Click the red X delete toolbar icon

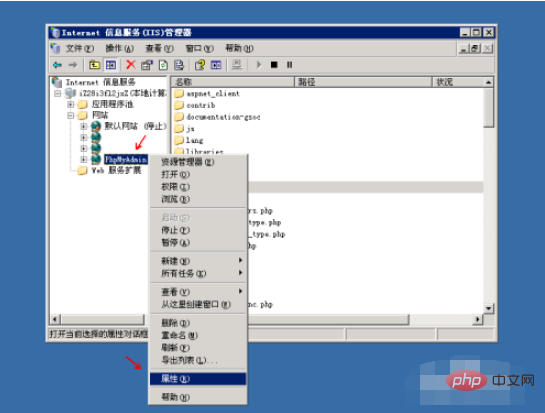click(131, 65)
